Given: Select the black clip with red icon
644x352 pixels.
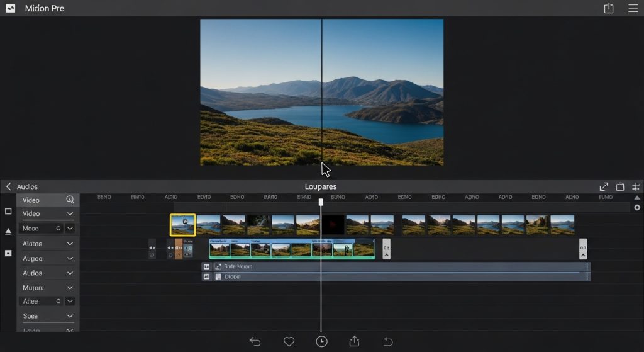Looking at the screenshot, I should [x=333, y=225].
